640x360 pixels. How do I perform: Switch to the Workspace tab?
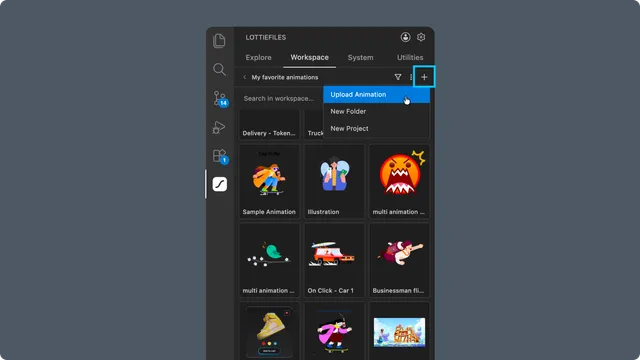tap(309, 58)
